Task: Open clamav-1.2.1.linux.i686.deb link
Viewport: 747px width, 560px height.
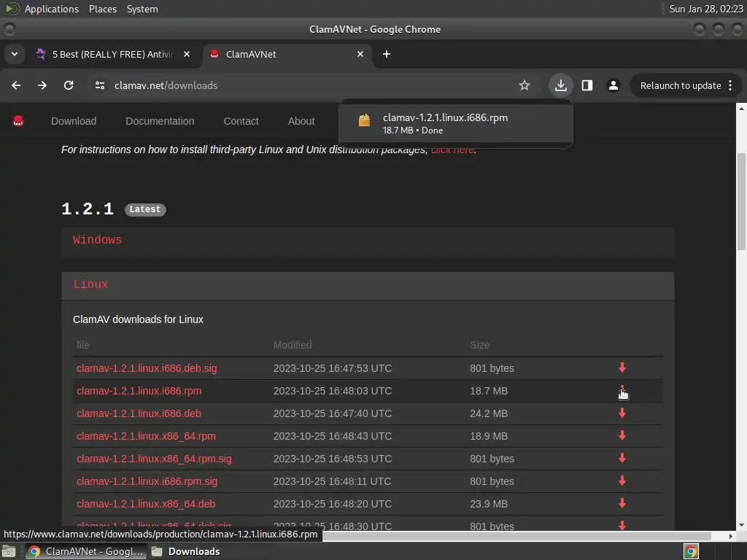Action: click(x=139, y=413)
